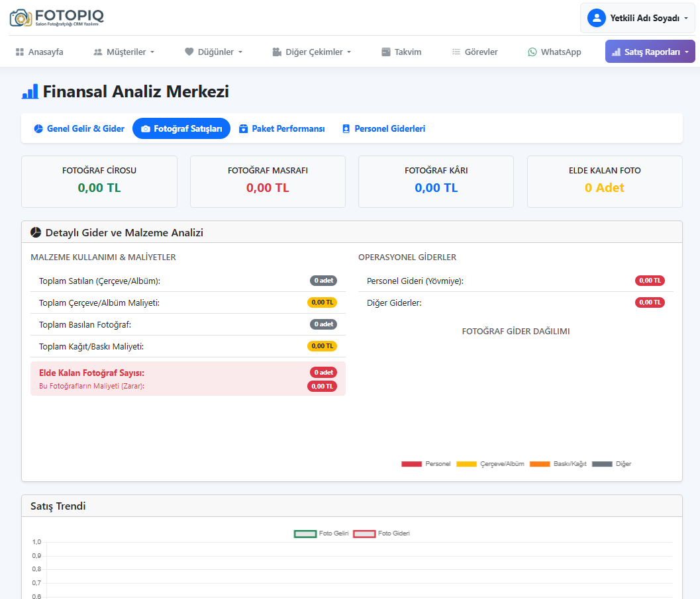Expand the Diğer Çekimler dropdown
The height and width of the screenshot is (599, 700).
(x=311, y=52)
